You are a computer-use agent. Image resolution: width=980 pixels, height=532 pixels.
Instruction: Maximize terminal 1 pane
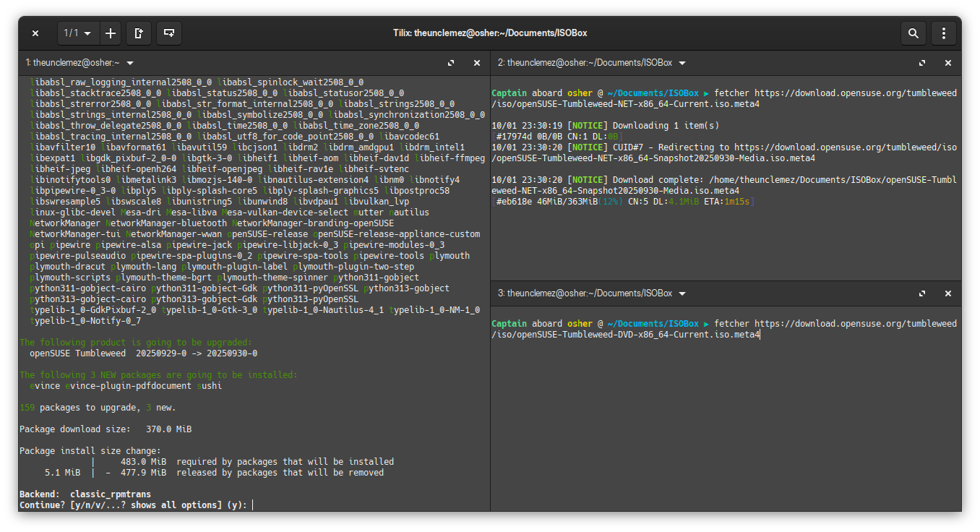click(x=451, y=63)
